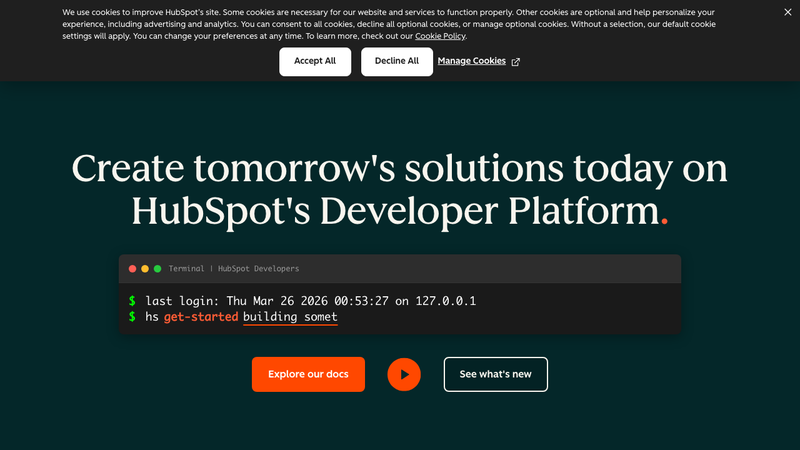
Task: Click the 'last login' terminal line
Action: click(x=310, y=301)
